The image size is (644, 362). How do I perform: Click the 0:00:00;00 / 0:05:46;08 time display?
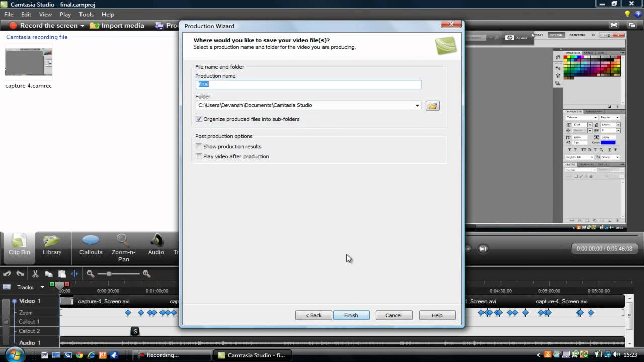click(604, 249)
